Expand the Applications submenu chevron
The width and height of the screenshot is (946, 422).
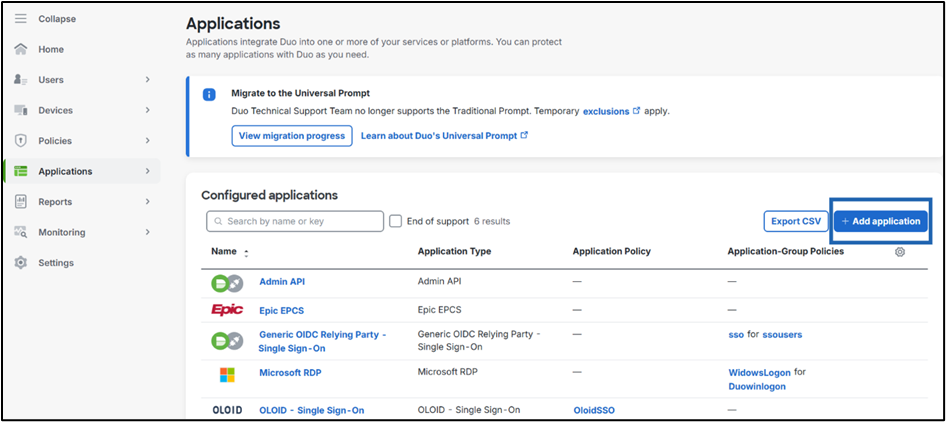(147, 171)
